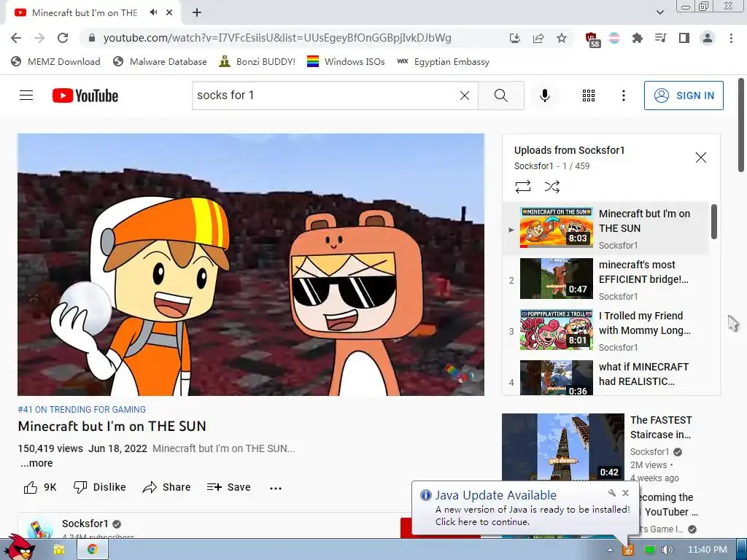This screenshot has width=747, height=560.
Task: Open more actions ellipsis under video
Action: point(275,488)
